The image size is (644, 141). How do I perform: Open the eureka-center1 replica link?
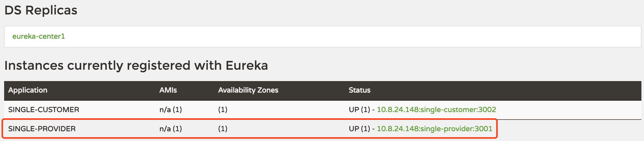39,36
